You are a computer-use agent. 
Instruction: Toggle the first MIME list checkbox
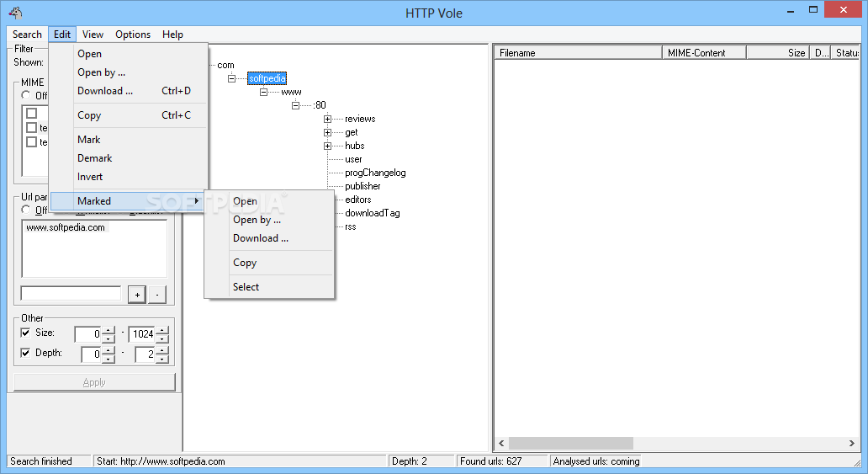click(32, 113)
